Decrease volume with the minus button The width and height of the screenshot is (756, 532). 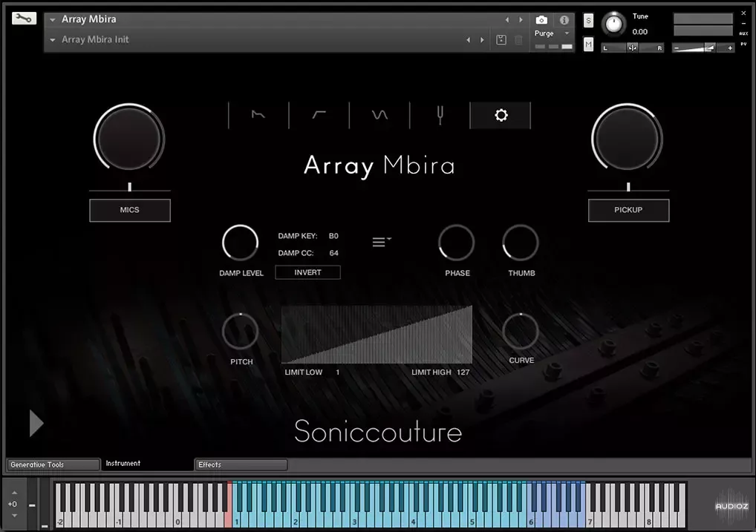[677, 47]
